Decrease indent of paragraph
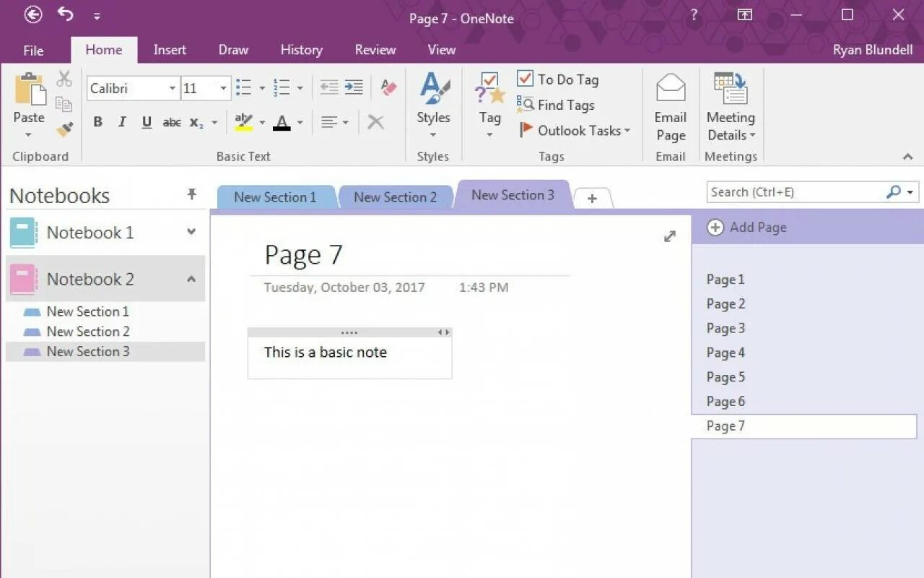The width and height of the screenshot is (924, 578). pos(329,87)
